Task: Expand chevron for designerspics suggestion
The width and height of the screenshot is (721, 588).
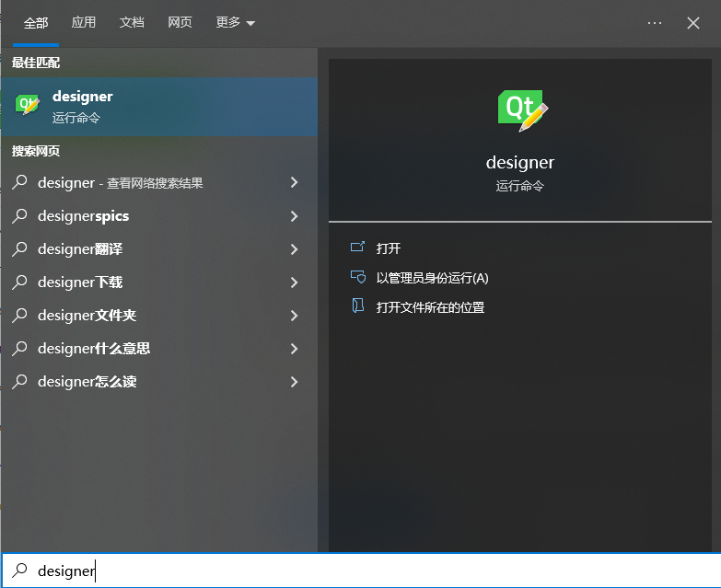Action: pos(295,216)
